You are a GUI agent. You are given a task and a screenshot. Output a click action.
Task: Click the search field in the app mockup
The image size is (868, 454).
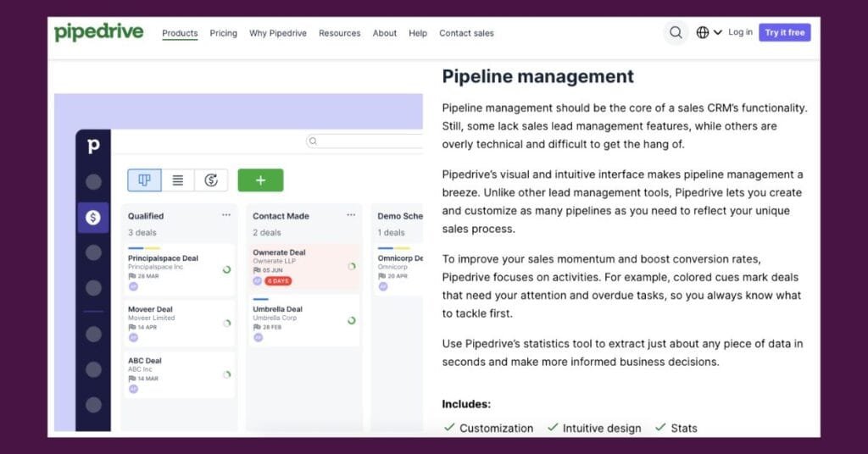(x=364, y=141)
